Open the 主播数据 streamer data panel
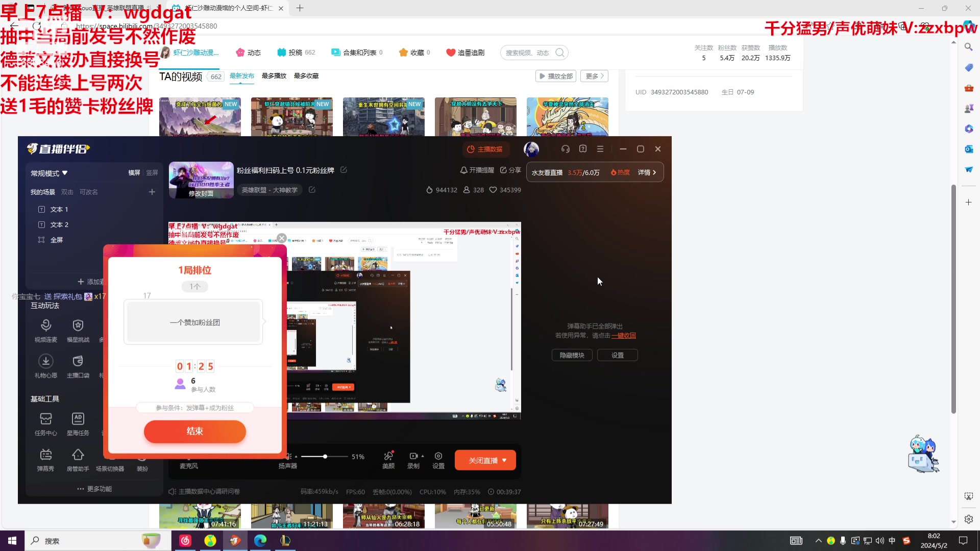The width and height of the screenshot is (980, 551). pos(485,149)
